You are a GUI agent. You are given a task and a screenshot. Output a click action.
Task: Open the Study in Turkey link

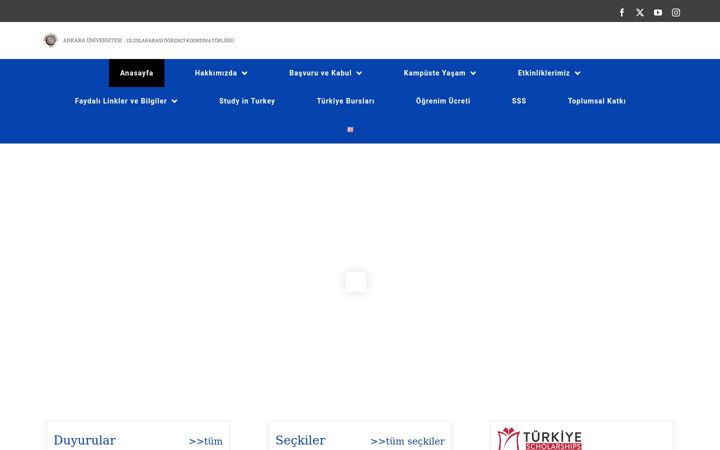coord(247,101)
